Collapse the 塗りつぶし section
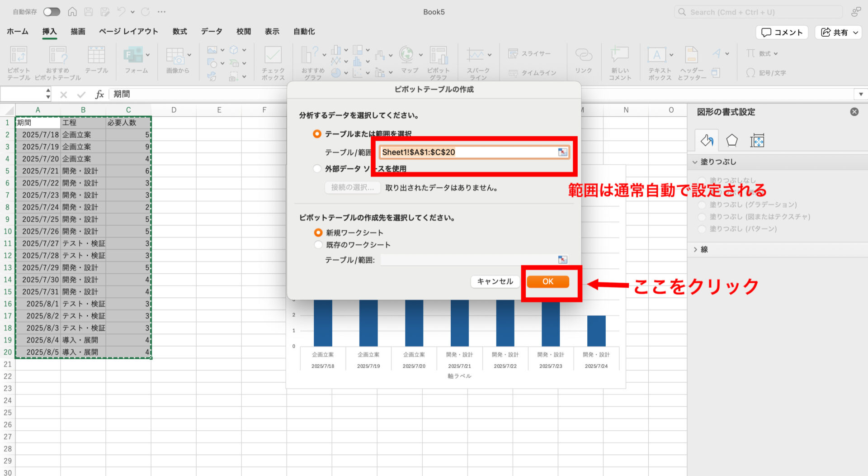The height and width of the screenshot is (476, 868). tap(695, 162)
